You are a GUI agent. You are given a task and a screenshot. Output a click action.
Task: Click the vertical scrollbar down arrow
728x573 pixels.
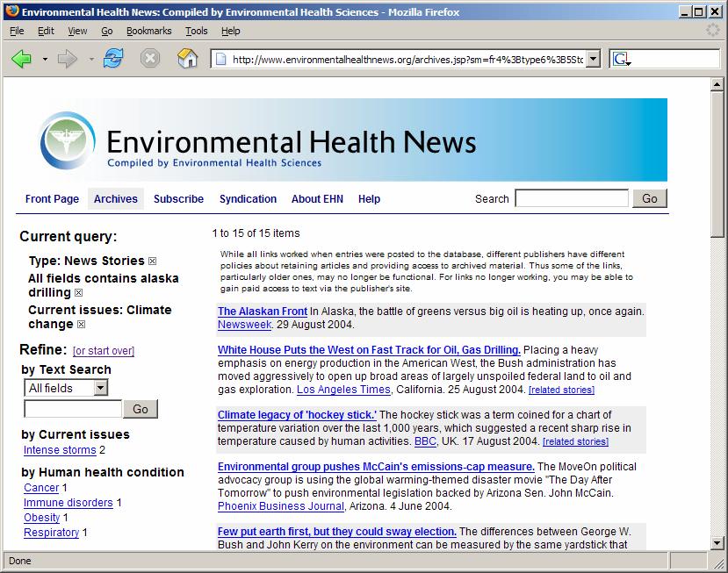click(717, 542)
